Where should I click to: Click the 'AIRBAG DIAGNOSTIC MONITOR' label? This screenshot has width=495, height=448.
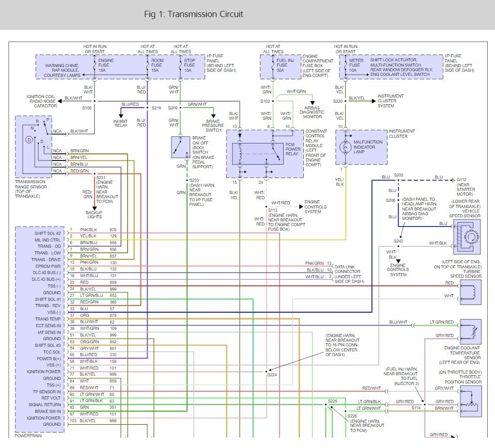click(x=312, y=112)
